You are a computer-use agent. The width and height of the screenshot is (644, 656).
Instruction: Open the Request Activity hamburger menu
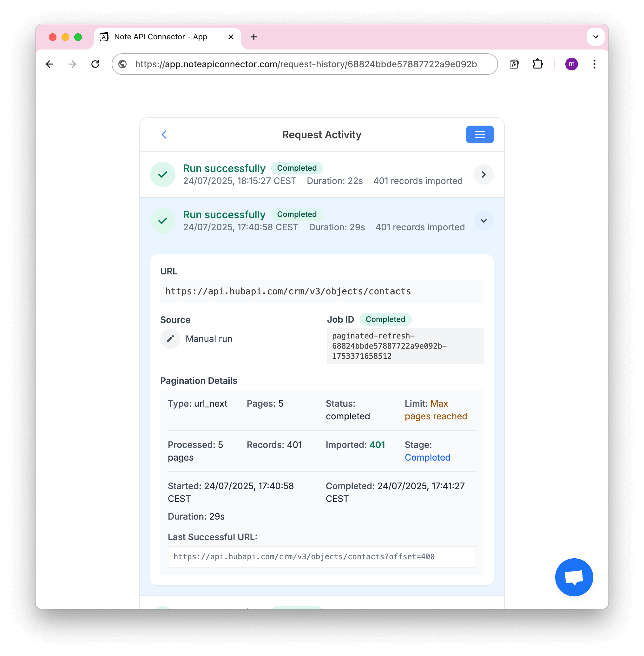(x=480, y=134)
